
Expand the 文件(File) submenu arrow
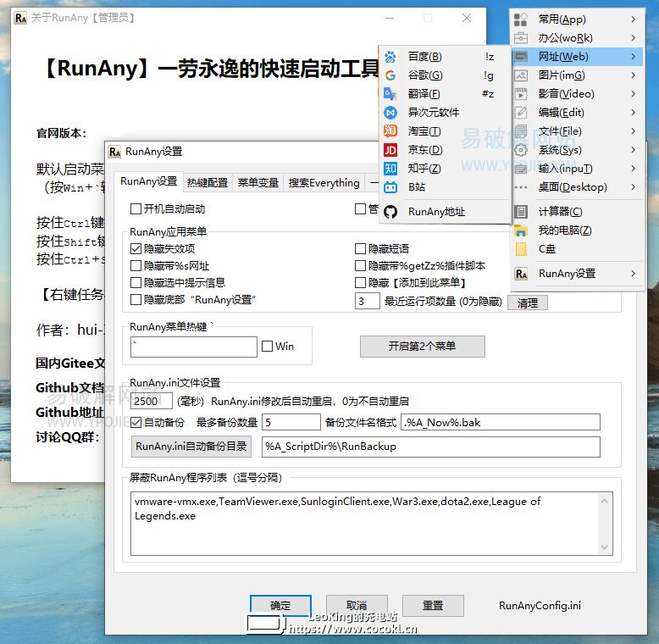[x=633, y=131]
